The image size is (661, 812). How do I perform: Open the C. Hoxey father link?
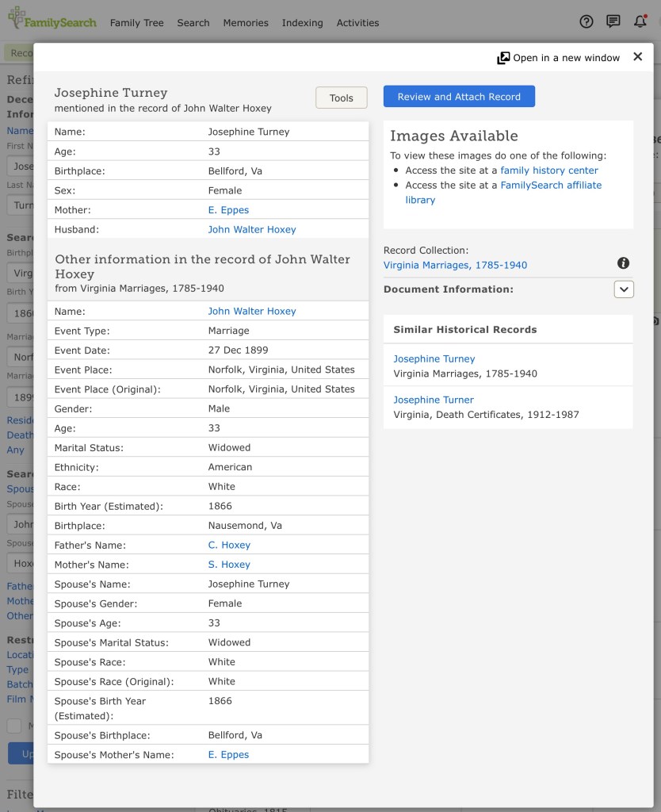coord(229,546)
